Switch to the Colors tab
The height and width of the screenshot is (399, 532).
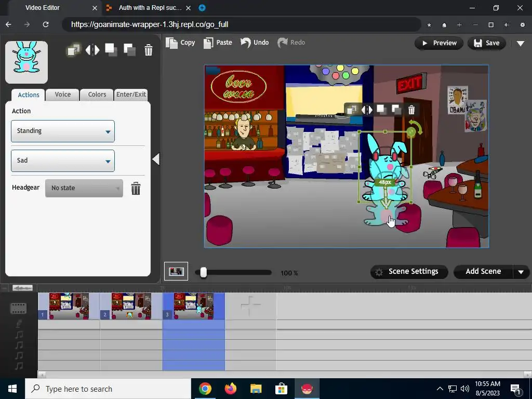point(97,95)
